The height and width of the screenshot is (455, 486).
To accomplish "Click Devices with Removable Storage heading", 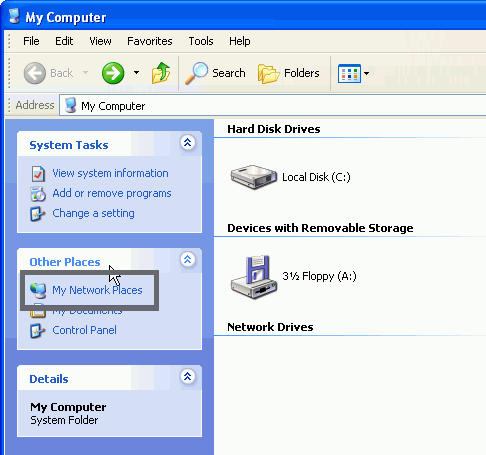I will [x=320, y=228].
